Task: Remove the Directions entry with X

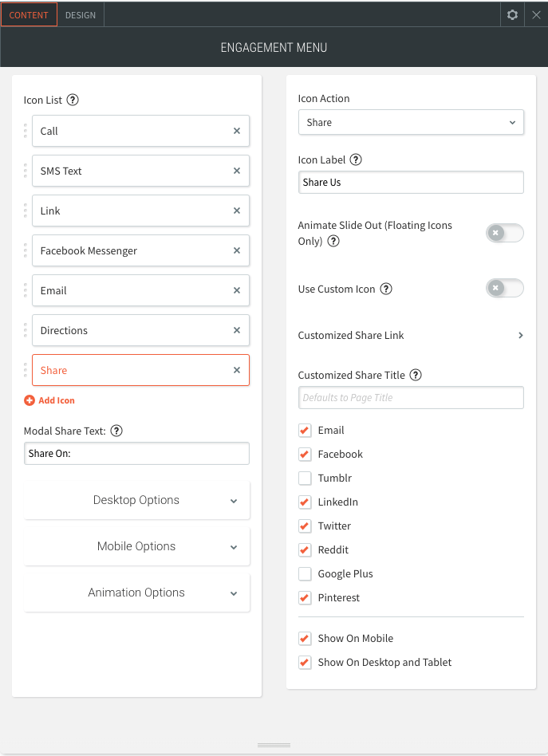Action: pos(237,330)
